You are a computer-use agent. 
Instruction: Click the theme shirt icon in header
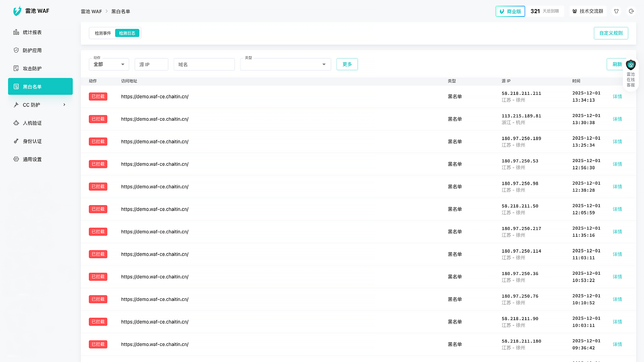pos(616,11)
